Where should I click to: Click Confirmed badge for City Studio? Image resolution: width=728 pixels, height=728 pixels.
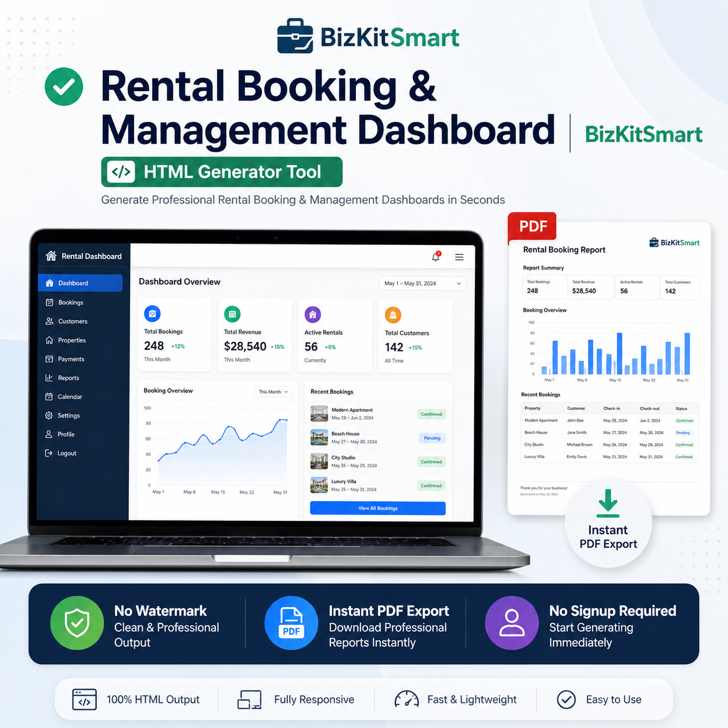click(x=431, y=462)
